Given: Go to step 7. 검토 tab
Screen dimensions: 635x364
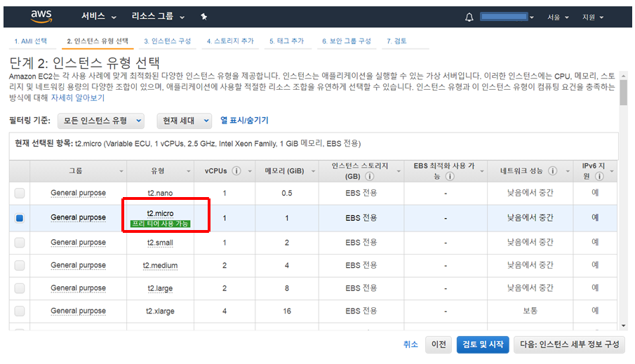Looking at the screenshot, I should pos(396,41).
